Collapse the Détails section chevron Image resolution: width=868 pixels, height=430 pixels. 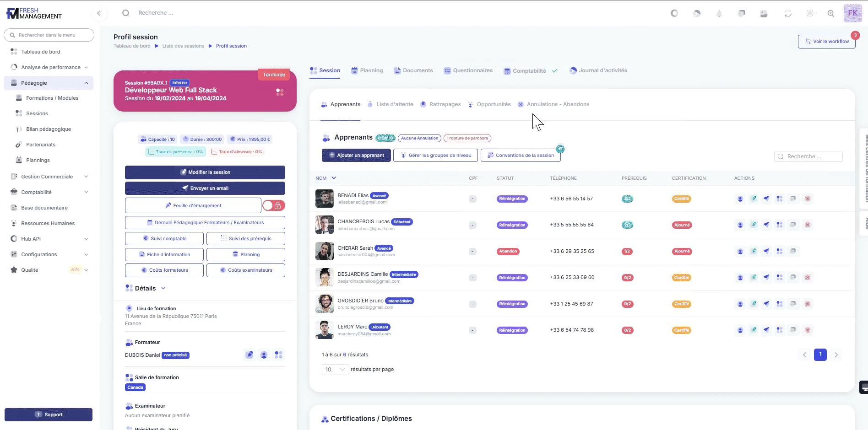click(x=163, y=288)
